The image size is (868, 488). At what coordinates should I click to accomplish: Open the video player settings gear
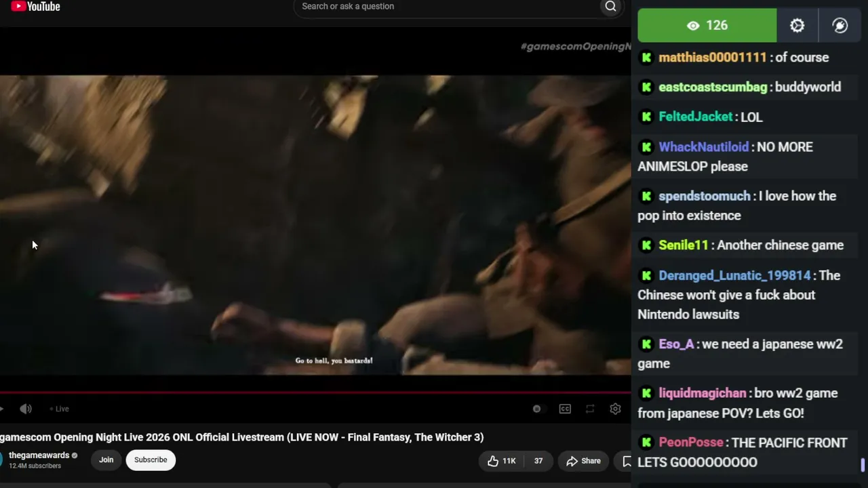615,409
